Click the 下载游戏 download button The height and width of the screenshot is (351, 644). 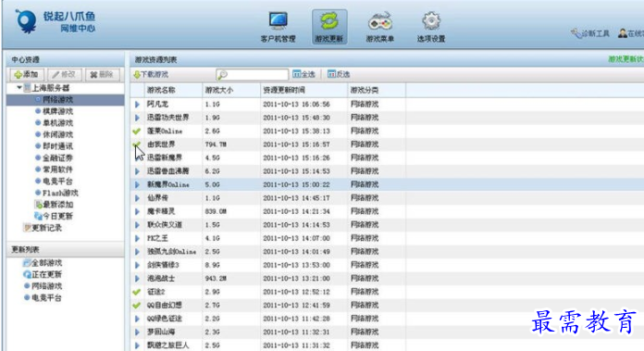click(151, 74)
